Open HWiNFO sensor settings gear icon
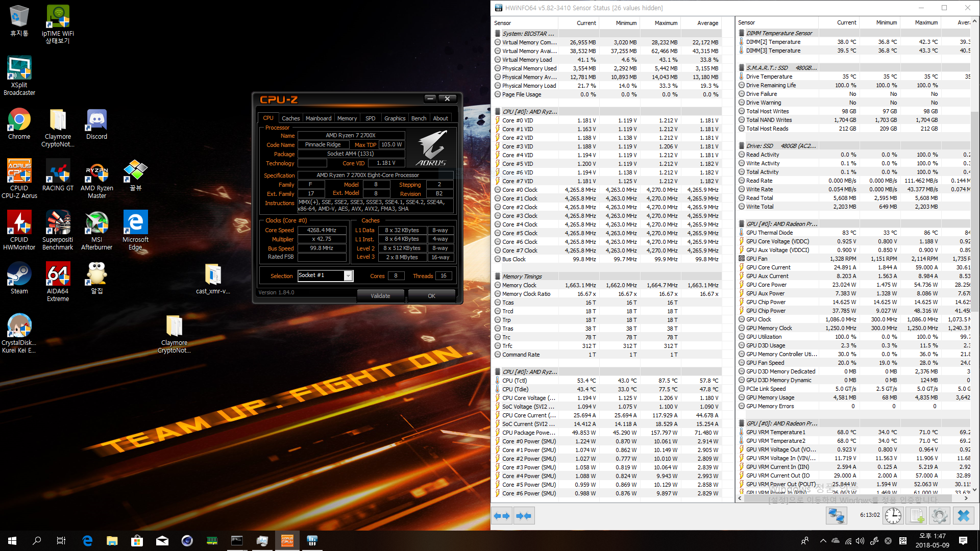 click(x=939, y=516)
